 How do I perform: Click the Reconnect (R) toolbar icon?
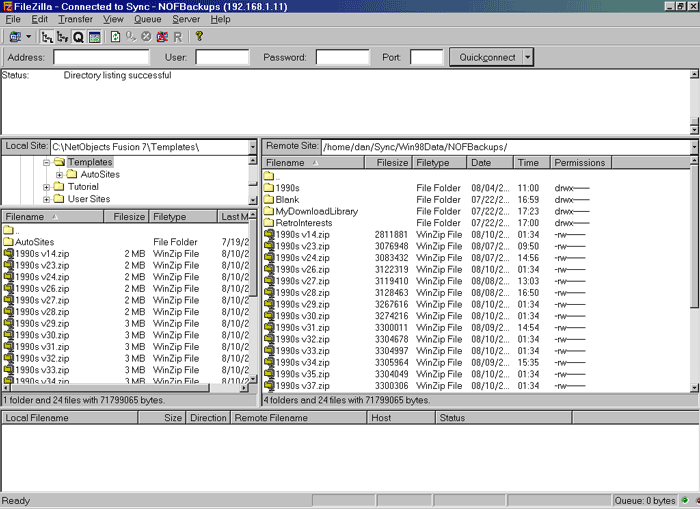[178, 37]
